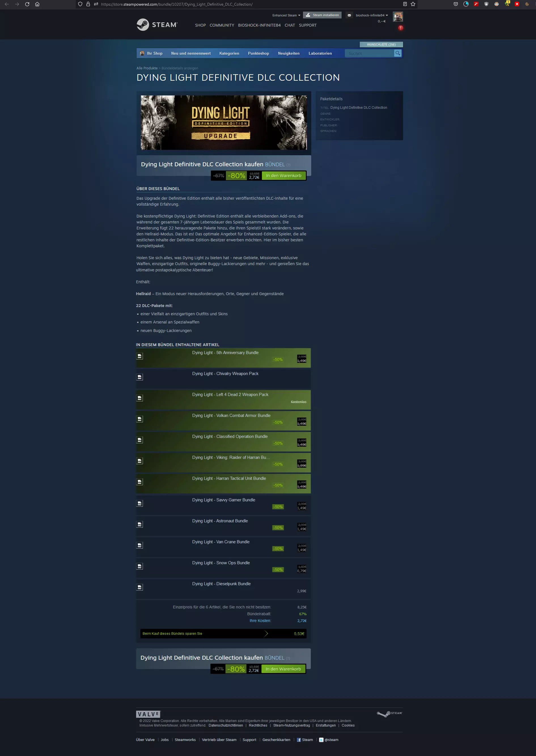536x756 pixels.
Task: Open the Über Valve footer link
Action: pos(145,740)
